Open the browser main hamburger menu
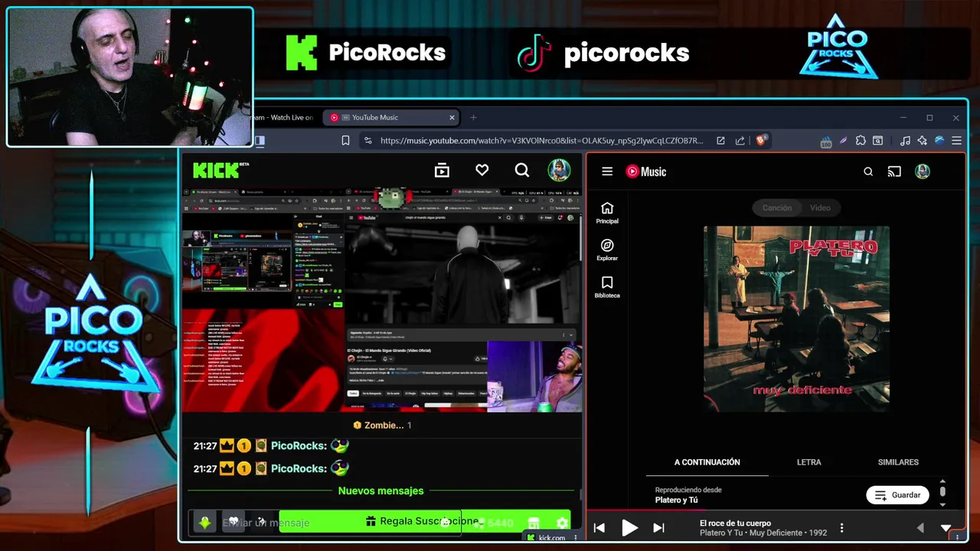 (x=956, y=140)
